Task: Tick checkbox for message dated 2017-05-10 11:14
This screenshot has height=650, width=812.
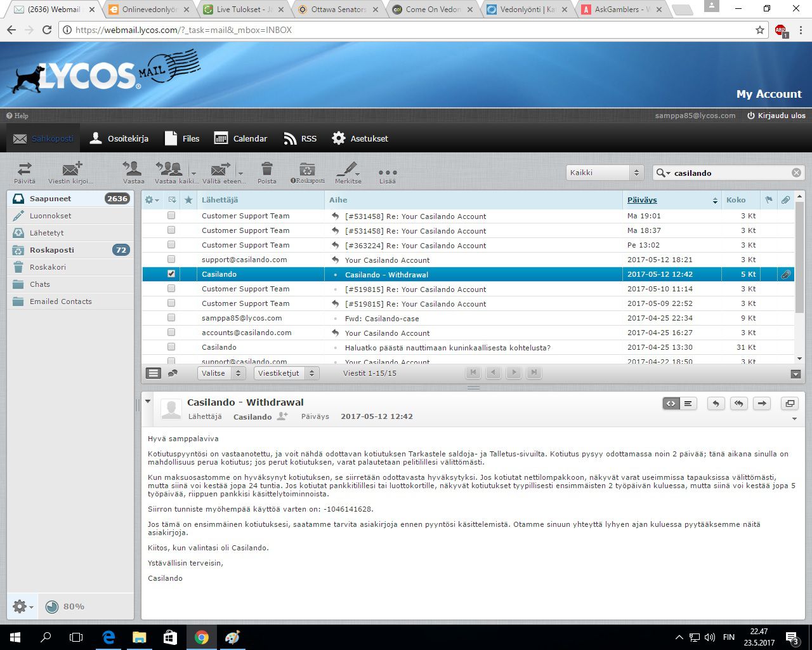Action: click(x=171, y=289)
